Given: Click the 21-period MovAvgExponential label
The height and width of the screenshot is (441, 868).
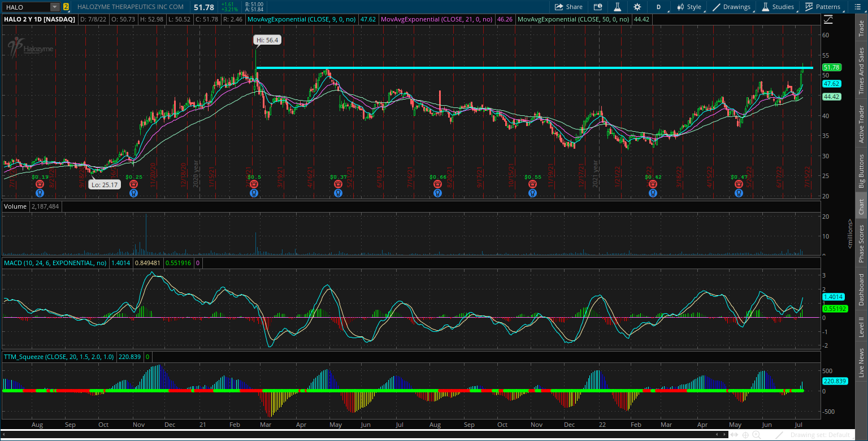Looking at the screenshot, I should 437,19.
